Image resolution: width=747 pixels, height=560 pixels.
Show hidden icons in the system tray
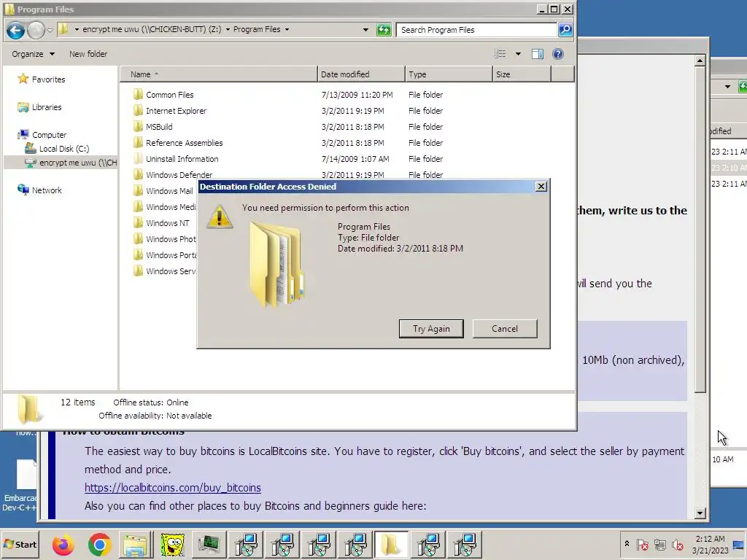pos(627,544)
